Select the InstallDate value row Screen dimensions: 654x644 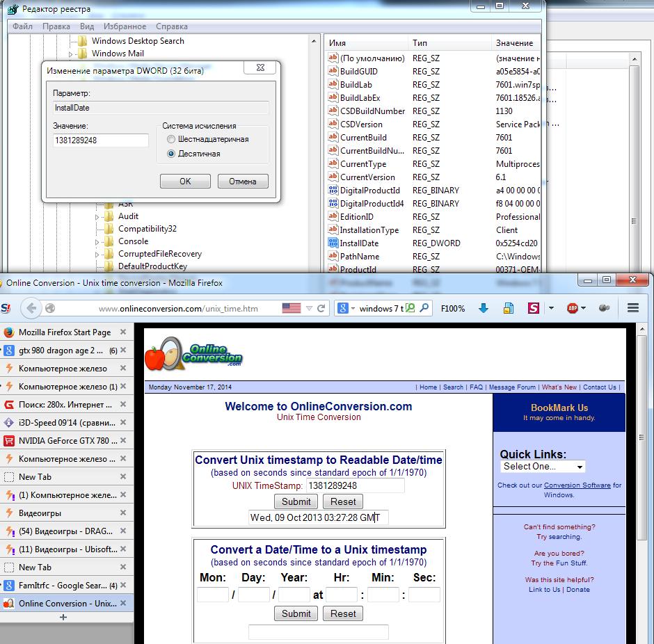(x=433, y=243)
